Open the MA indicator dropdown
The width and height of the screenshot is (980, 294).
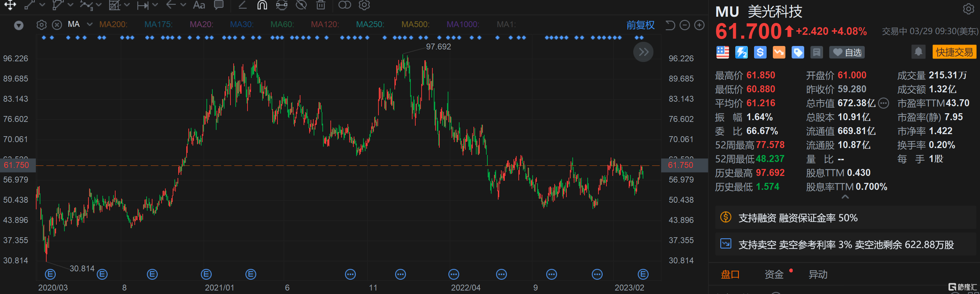pyautogui.click(x=89, y=24)
